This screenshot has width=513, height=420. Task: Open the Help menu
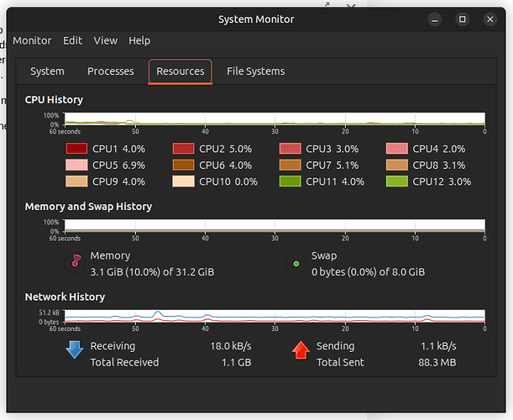click(139, 40)
